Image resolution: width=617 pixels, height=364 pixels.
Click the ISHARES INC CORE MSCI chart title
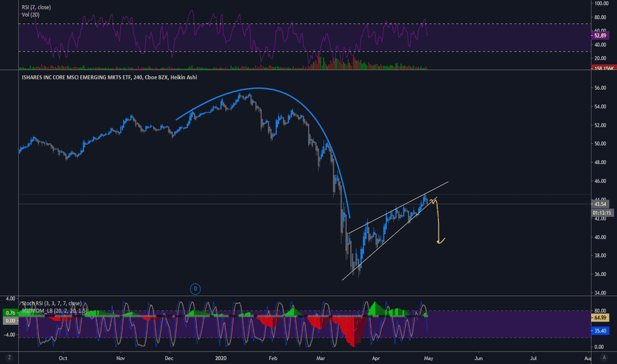[109, 77]
